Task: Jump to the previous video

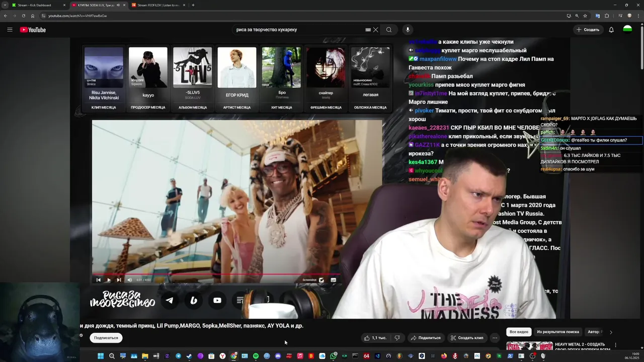Action: point(98,280)
